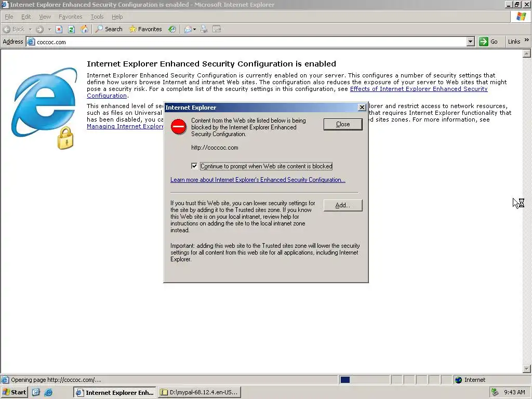Click into the address field showing coccoc.com

251,42
